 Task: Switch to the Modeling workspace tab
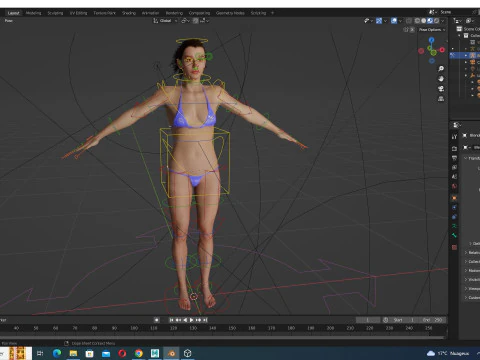[x=33, y=13]
